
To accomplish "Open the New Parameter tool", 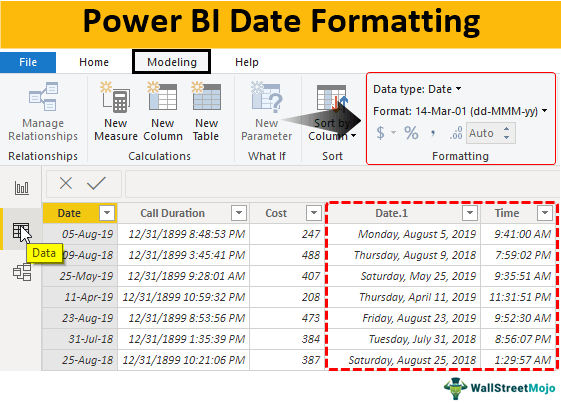I will [267, 111].
